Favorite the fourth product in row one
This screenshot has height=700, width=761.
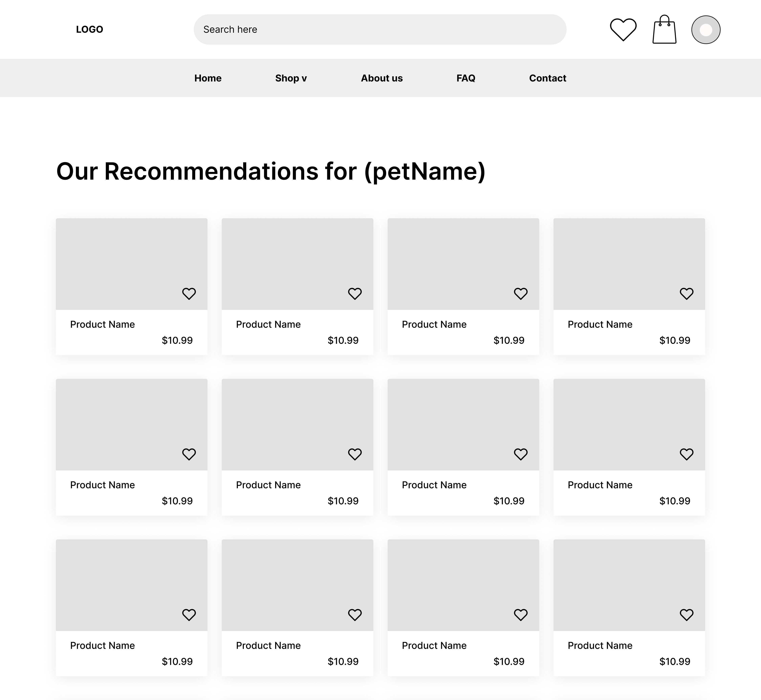click(686, 294)
